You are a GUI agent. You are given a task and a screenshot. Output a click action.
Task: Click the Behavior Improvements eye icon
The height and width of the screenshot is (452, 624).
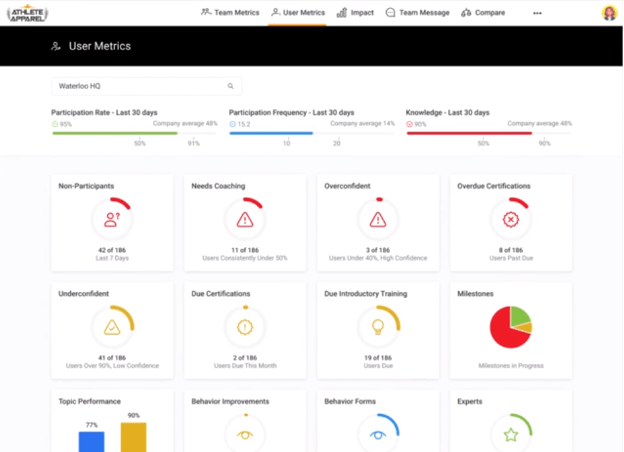pyautogui.click(x=245, y=435)
